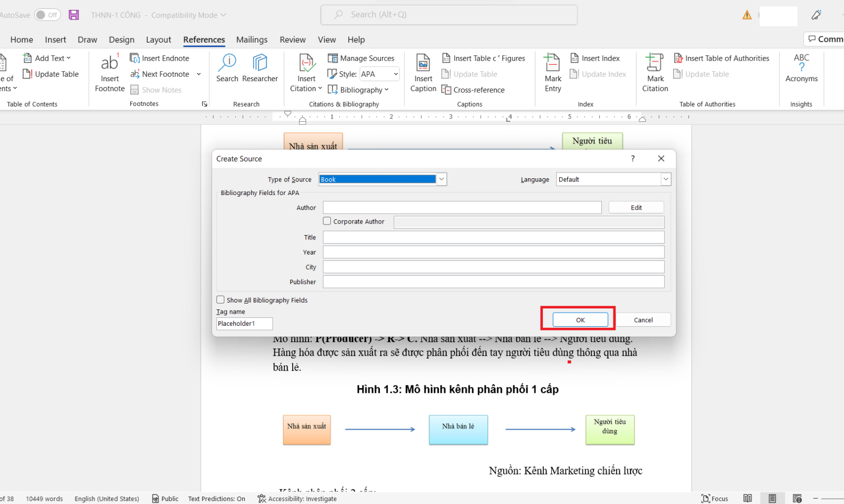The width and height of the screenshot is (844, 504).
Task: Confirm the source with OK
Action: (579, 319)
